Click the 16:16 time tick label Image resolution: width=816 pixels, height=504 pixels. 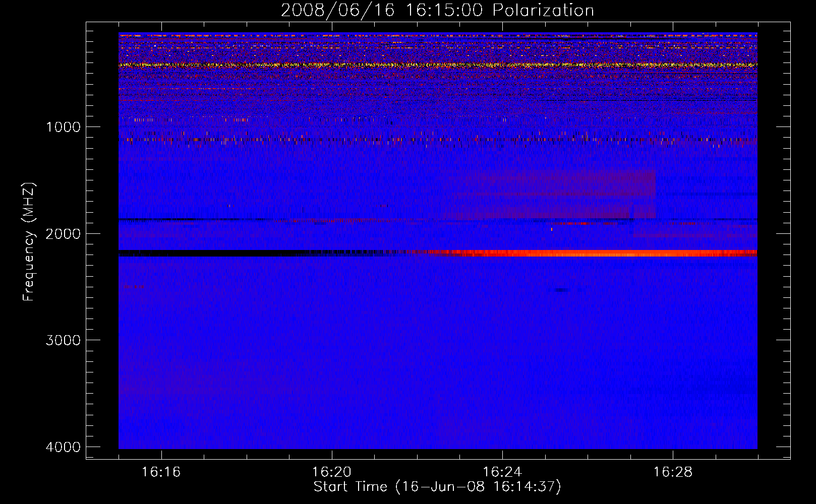coord(161,472)
